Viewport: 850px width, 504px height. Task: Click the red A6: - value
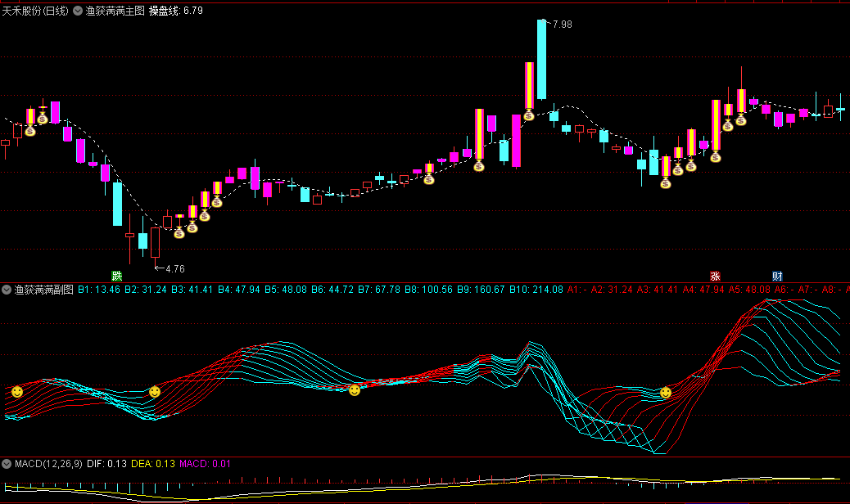(x=784, y=290)
